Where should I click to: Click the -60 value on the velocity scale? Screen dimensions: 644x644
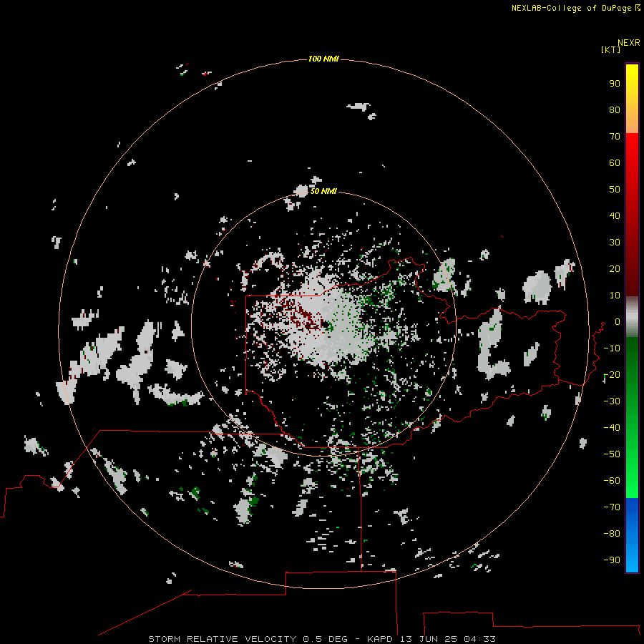pyautogui.click(x=612, y=481)
